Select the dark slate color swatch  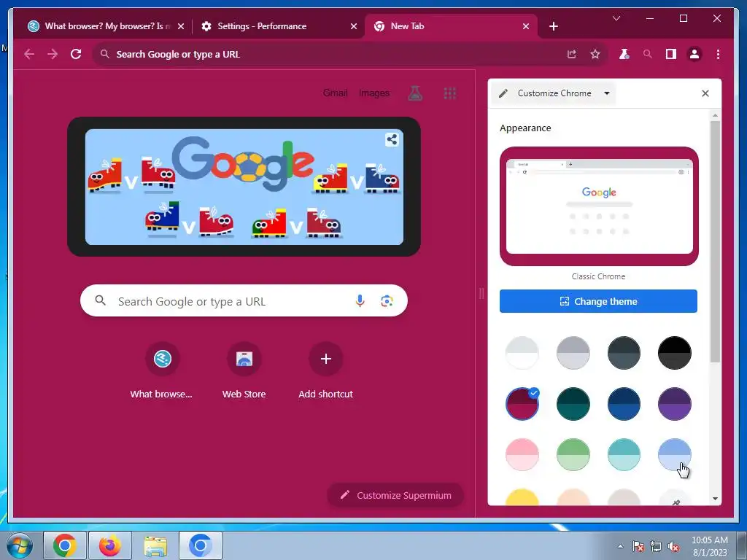point(624,353)
